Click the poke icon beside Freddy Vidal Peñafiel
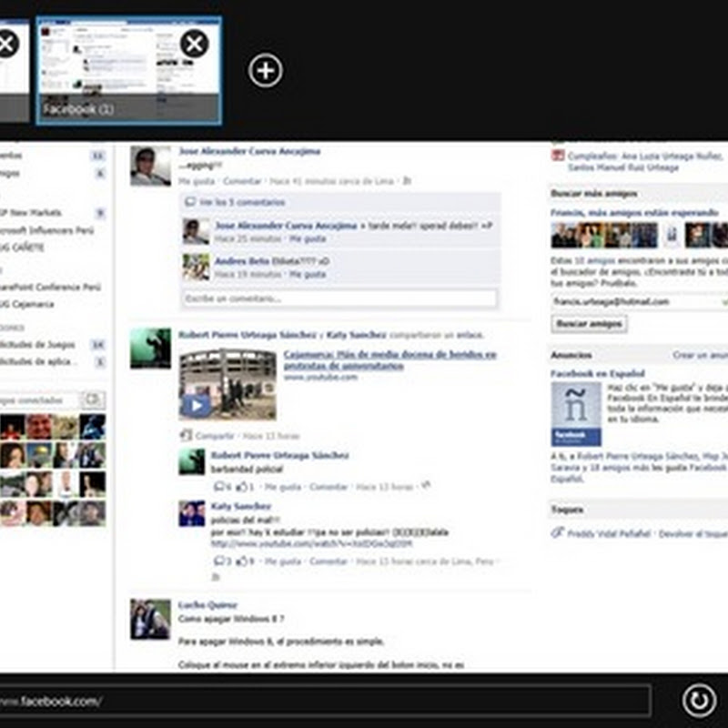728x728 pixels. 557,533
